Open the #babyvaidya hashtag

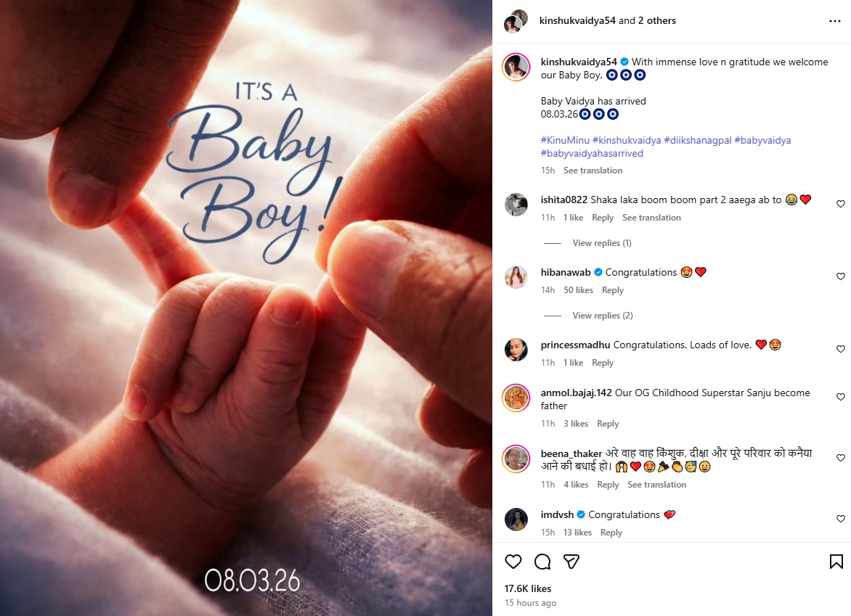[762, 141]
